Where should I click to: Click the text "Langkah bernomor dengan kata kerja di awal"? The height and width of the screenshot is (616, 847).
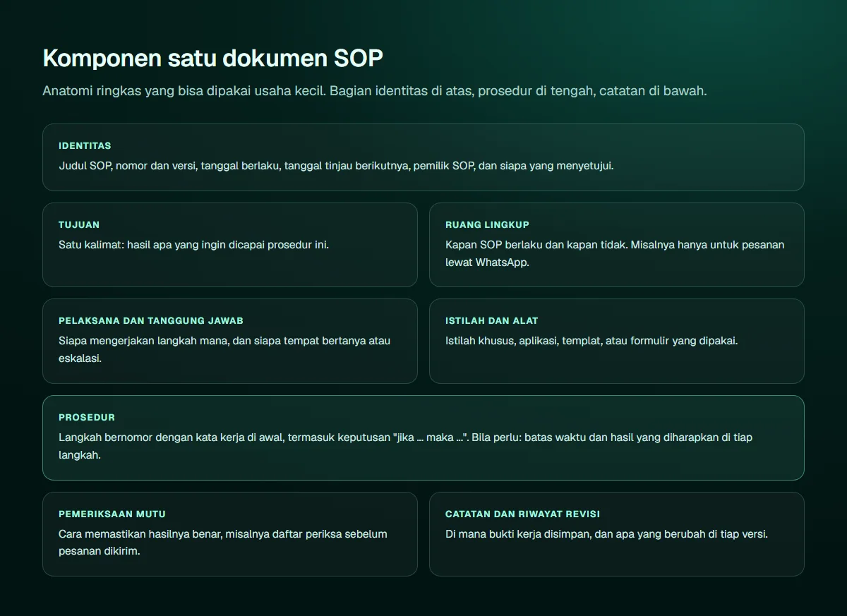pos(169,437)
